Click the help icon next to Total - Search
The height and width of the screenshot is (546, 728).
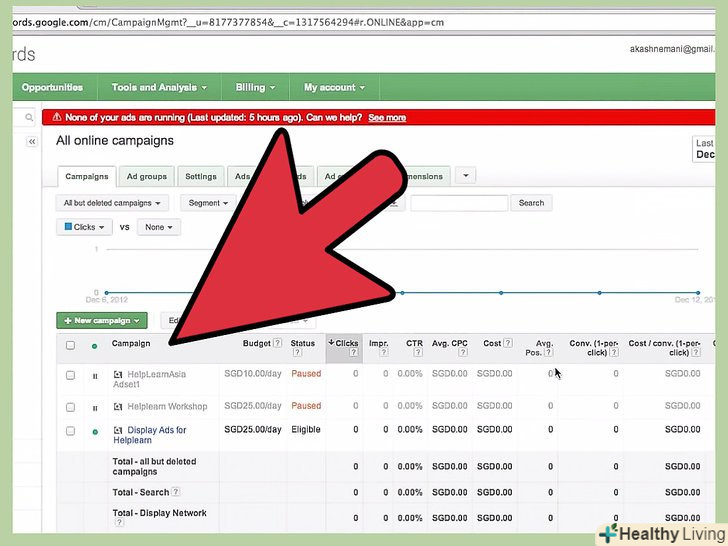click(x=176, y=492)
